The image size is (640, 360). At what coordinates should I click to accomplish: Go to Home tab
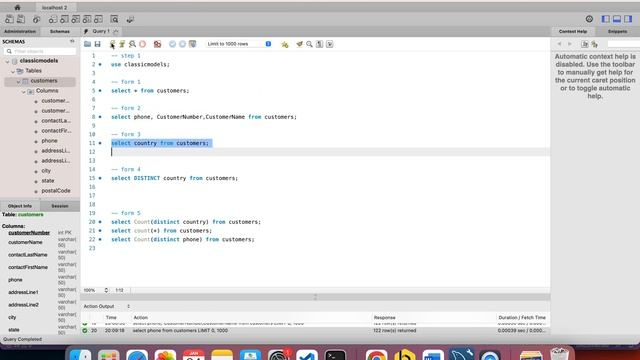[17, 7]
